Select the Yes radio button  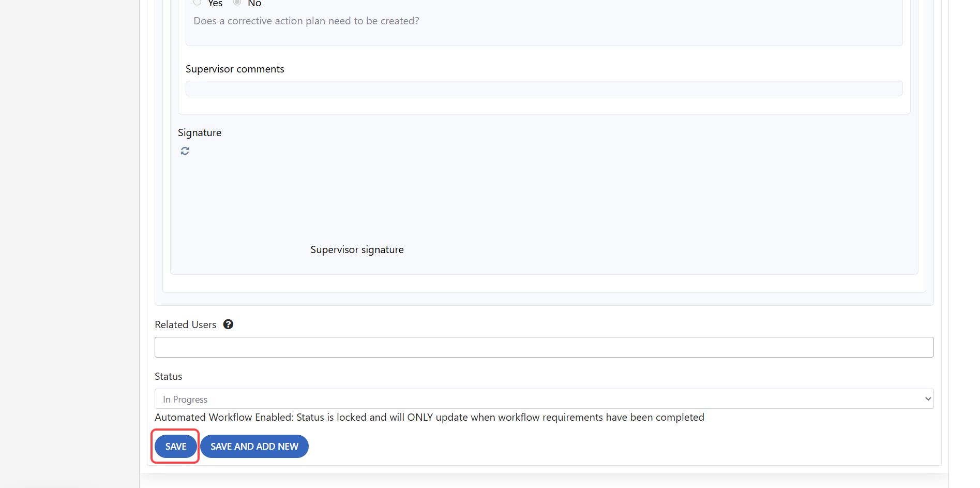(198, 3)
